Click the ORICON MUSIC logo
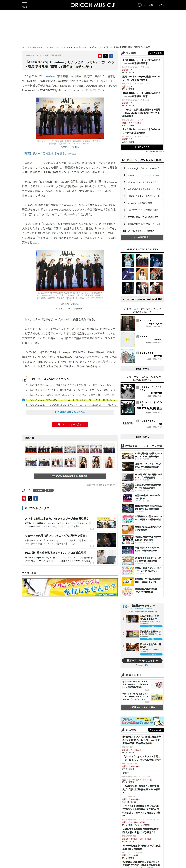186x868 pixels. (93, 5)
